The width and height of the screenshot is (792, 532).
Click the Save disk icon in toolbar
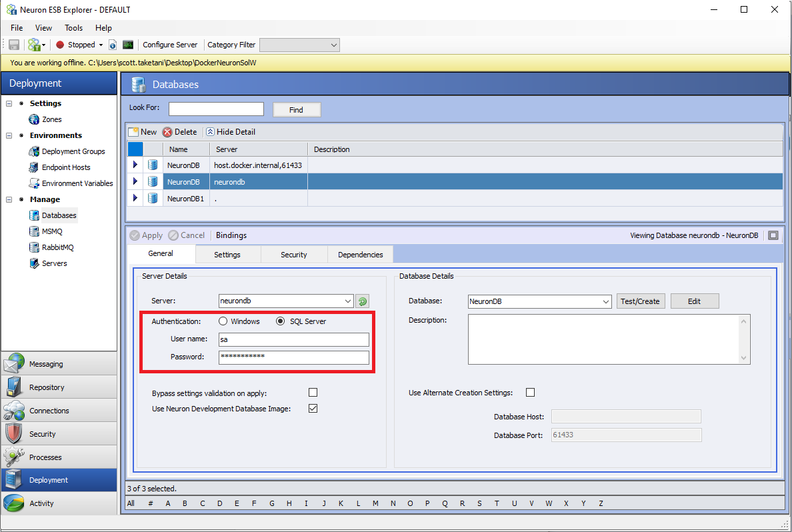click(14, 45)
